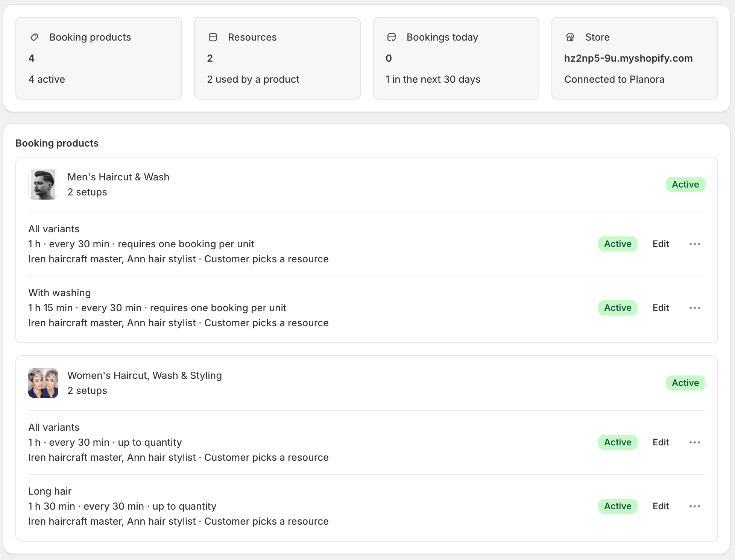The height and width of the screenshot is (560, 735).
Task: Click the Resources card icon
Action: click(x=213, y=37)
